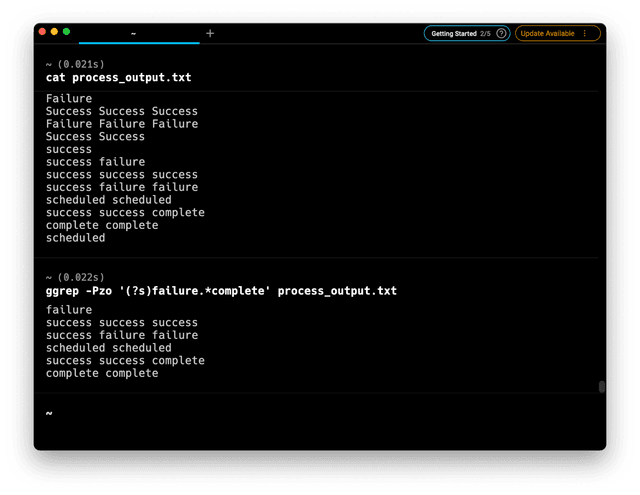Select the "~" terminal tab
The height and width of the screenshot is (495, 640).
click(134, 33)
